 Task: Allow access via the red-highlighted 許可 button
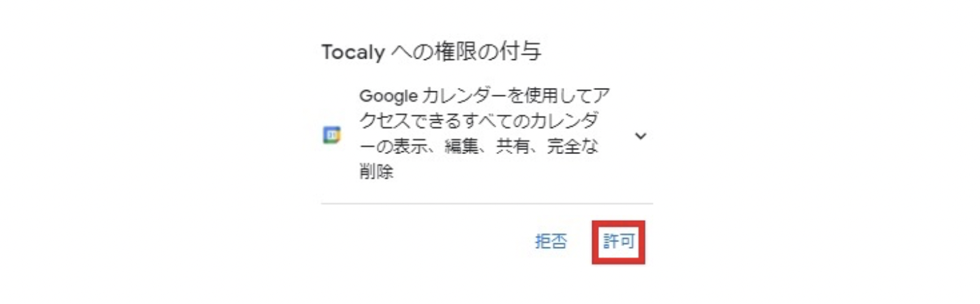tap(618, 241)
